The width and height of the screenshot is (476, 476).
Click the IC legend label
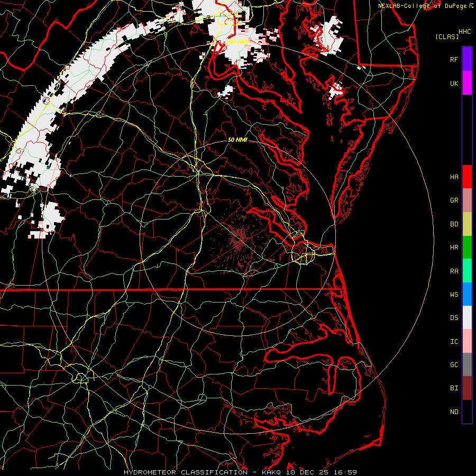pyautogui.click(x=454, y=342)
